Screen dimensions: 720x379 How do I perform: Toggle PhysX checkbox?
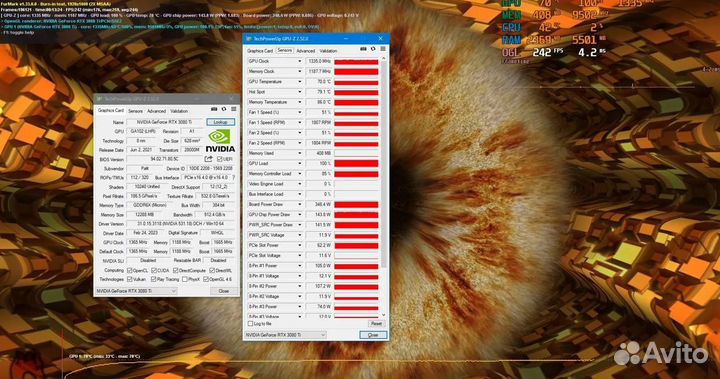[184, 279]
